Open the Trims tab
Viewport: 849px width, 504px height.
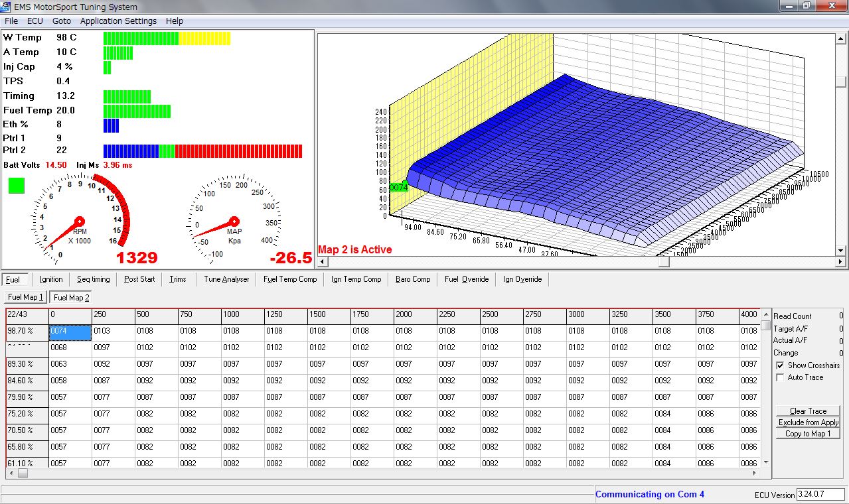tap(178, 279)
